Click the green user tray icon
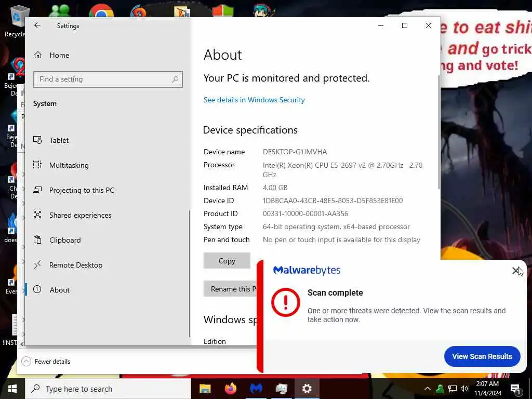 [x=440, y=389]
